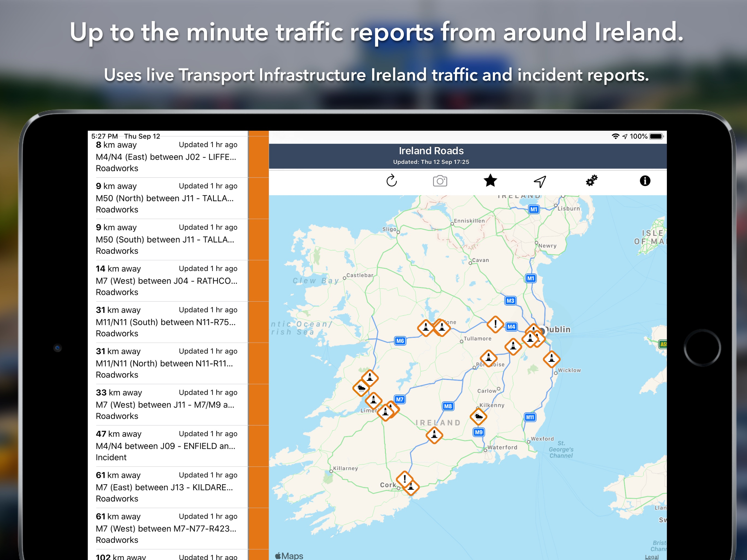Open the 102 km away report row

(168, 555)
